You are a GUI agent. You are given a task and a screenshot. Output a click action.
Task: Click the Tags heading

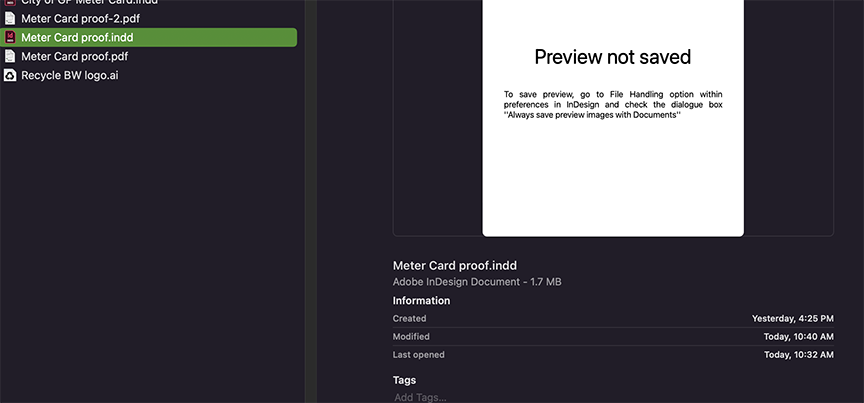point(404,380)
